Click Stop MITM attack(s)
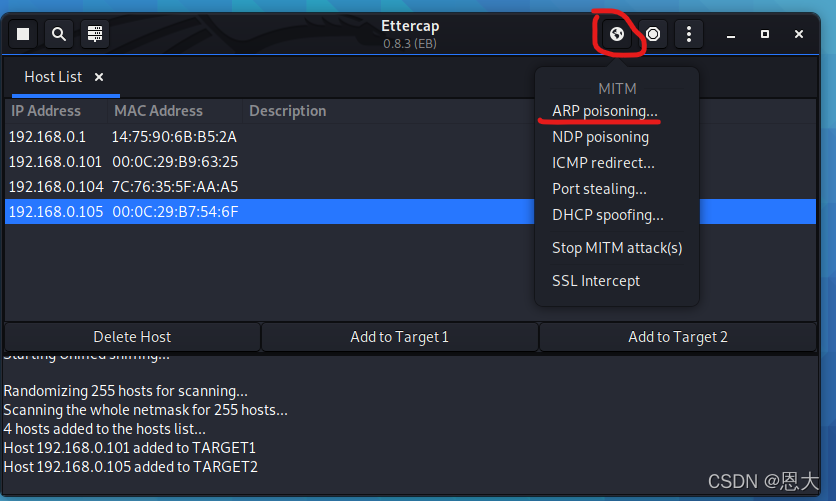The width and height of the screenshot is (836, 501). (x=617, y=248)
